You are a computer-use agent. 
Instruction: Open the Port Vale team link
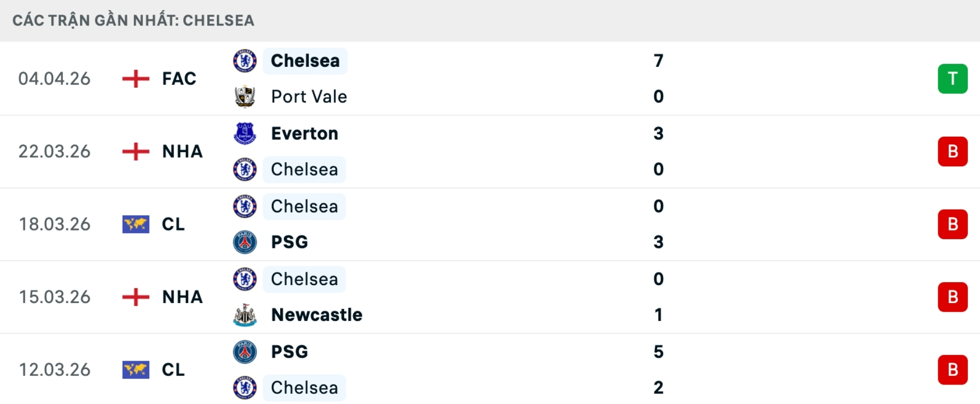click(309, 96)
